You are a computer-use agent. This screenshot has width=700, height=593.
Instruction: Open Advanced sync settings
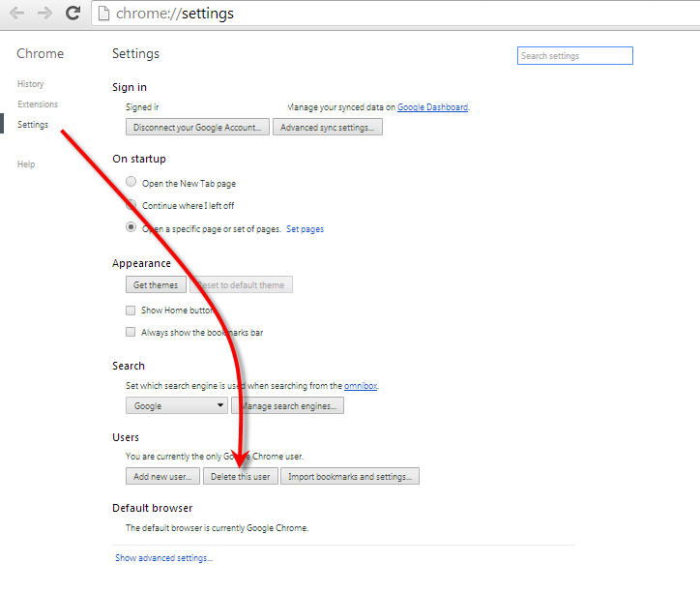pyautogui.click(x=328, y=128)
